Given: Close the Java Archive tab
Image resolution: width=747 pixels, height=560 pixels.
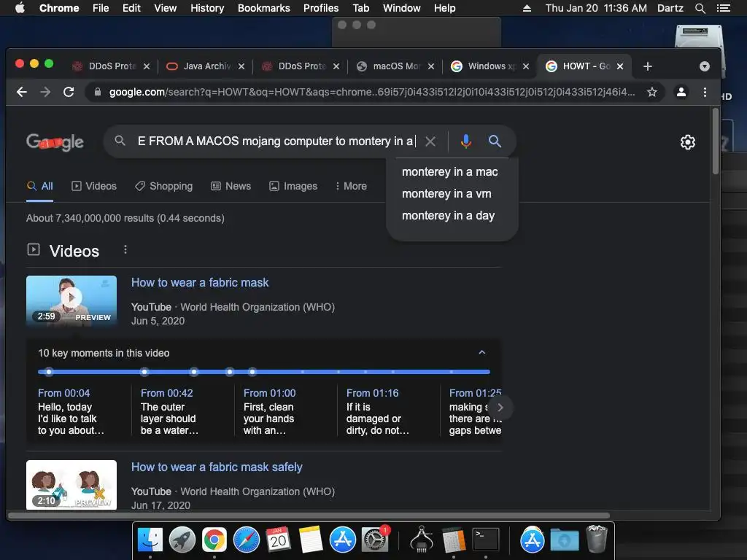Looking at the screenshot, I should 241,66.
